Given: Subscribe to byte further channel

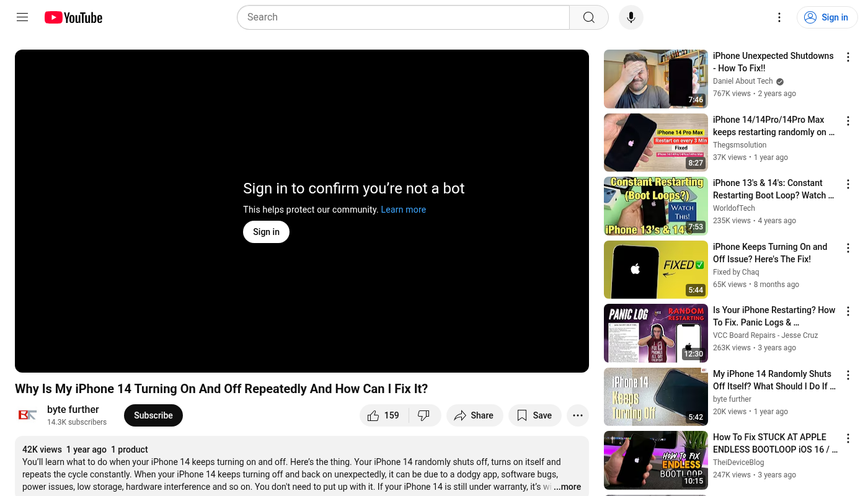Looking at the screenshot, I should pos(153,415).
